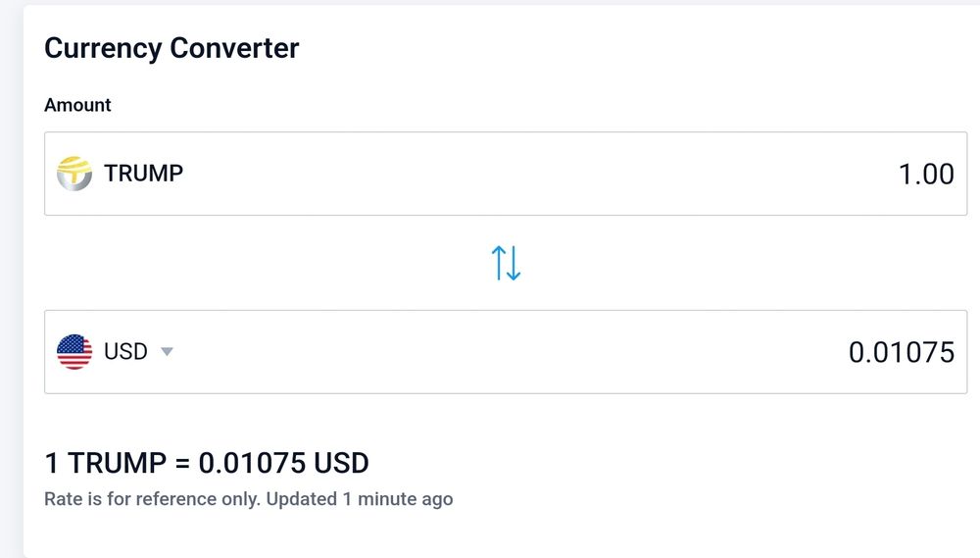Click the equals sign in the rate line
Image resolution: width=980 pixels, height=558 pixels.
(x=182, y=464)
